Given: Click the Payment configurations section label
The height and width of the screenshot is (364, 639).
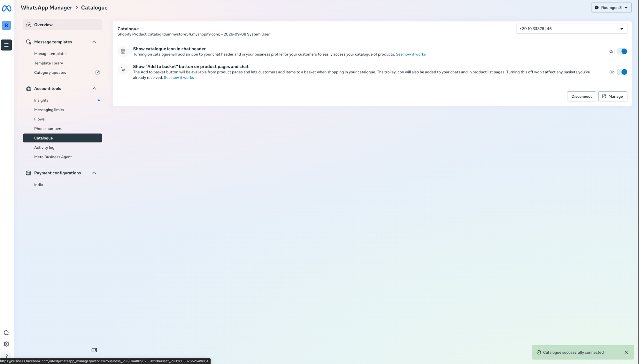Looking at the screenshot, I should [58, 173].
